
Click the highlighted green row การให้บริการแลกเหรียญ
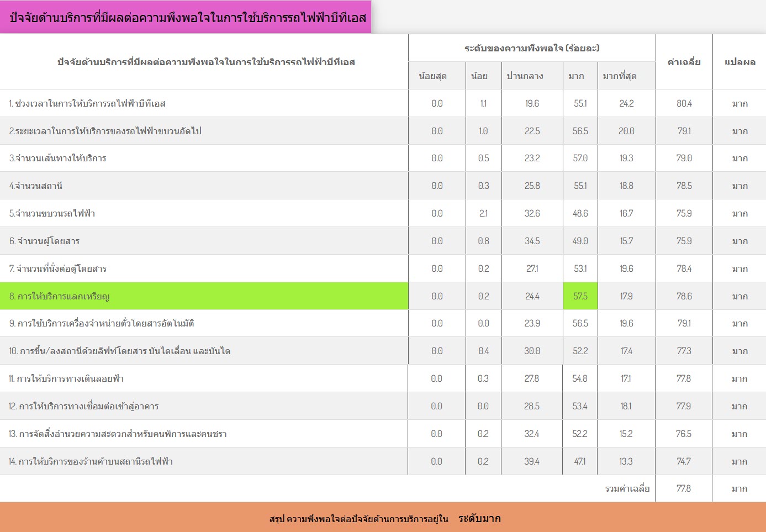[60, 296]
